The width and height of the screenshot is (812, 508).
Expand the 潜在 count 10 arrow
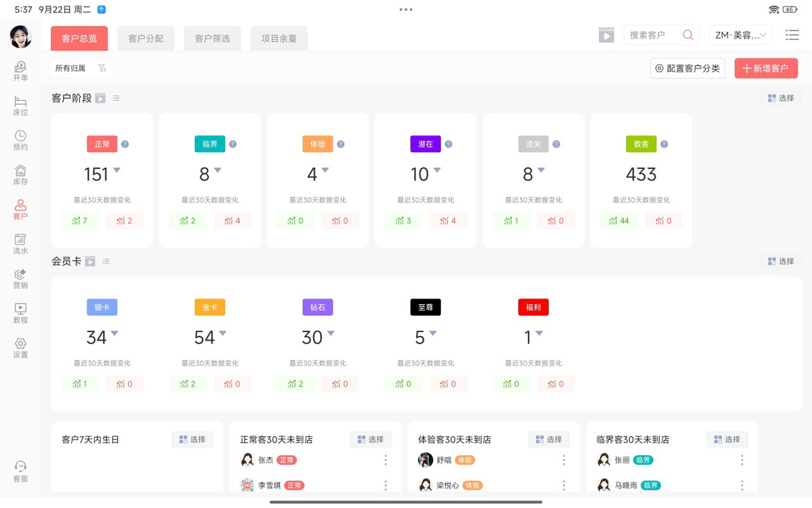pyautogui.click(x=437, y=170)
